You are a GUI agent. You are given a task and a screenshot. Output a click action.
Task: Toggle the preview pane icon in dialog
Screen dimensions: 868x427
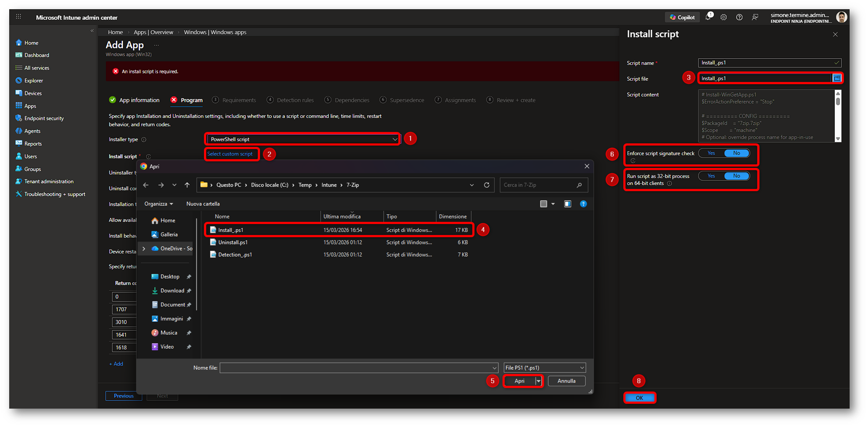(x=567, y=204)
